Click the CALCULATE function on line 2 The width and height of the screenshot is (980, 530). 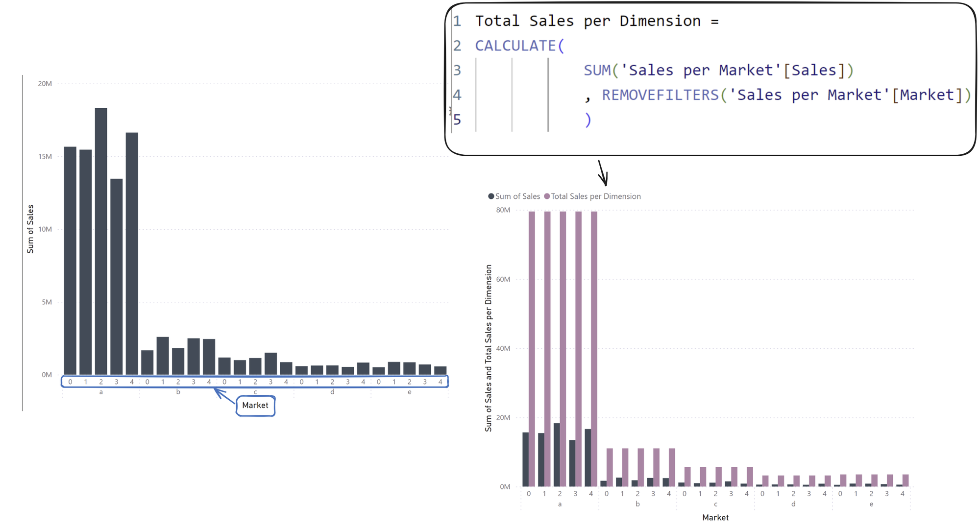[515, 46]
